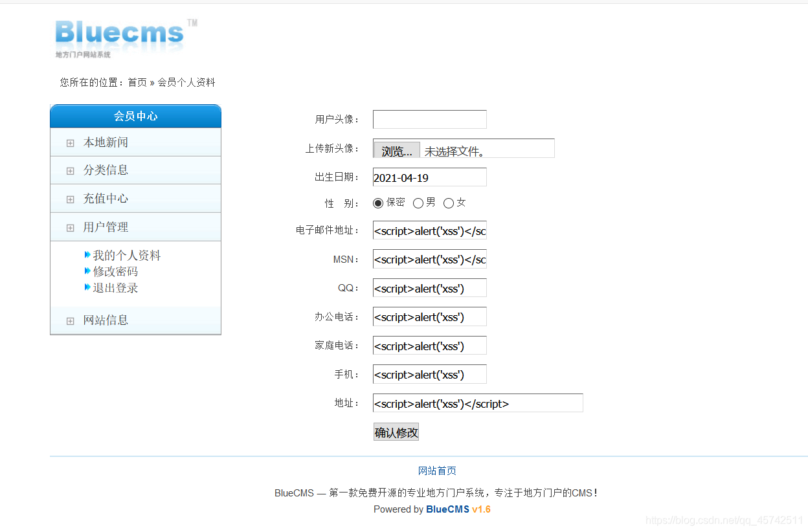The width and height of the screenshot is (808, 532).
Task: Open the 网站信息 menu section
Action: click(x=135, y=320)
